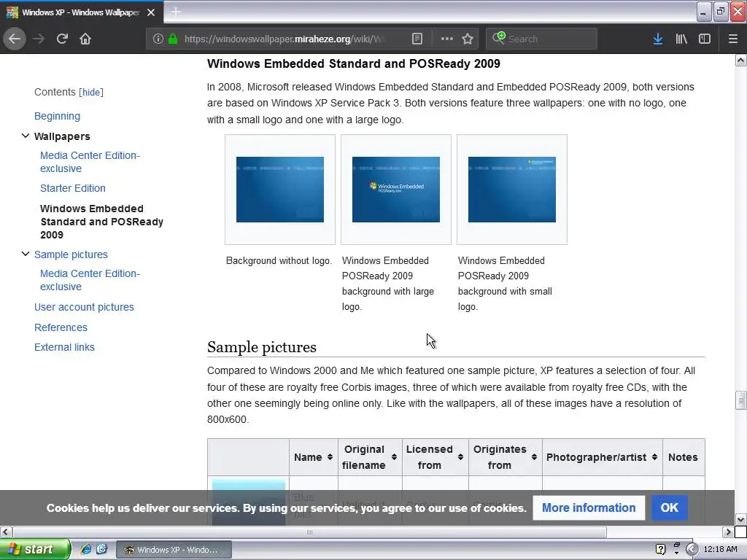Click the forward navigation arrow

pyautogui.click(x=39, y=39)
